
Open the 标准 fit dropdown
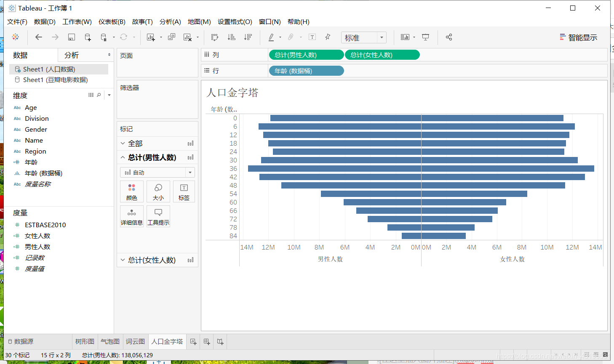[364, 37]
